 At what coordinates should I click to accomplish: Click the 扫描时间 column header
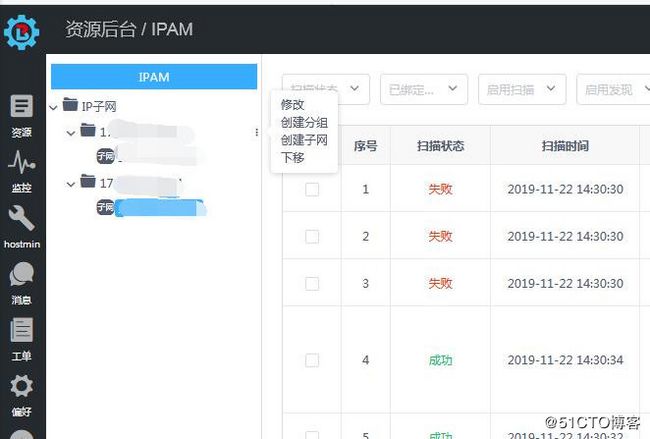[565, 146]
